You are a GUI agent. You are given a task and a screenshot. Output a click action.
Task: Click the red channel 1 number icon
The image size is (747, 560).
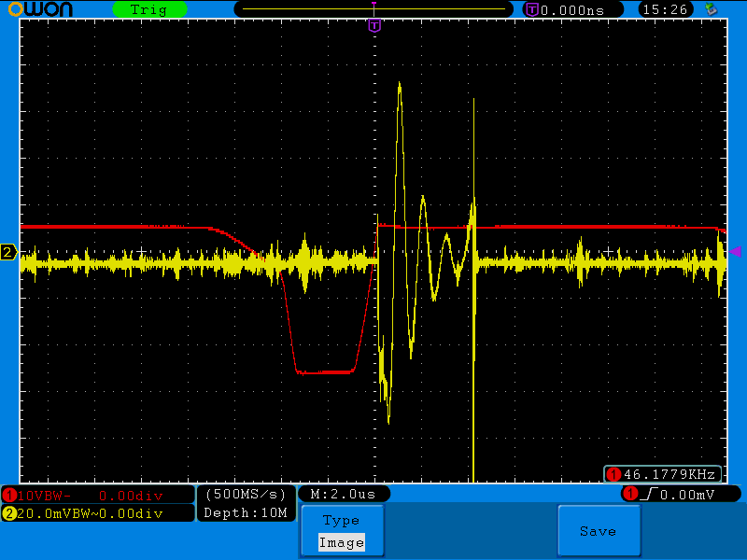coord(8,496)
